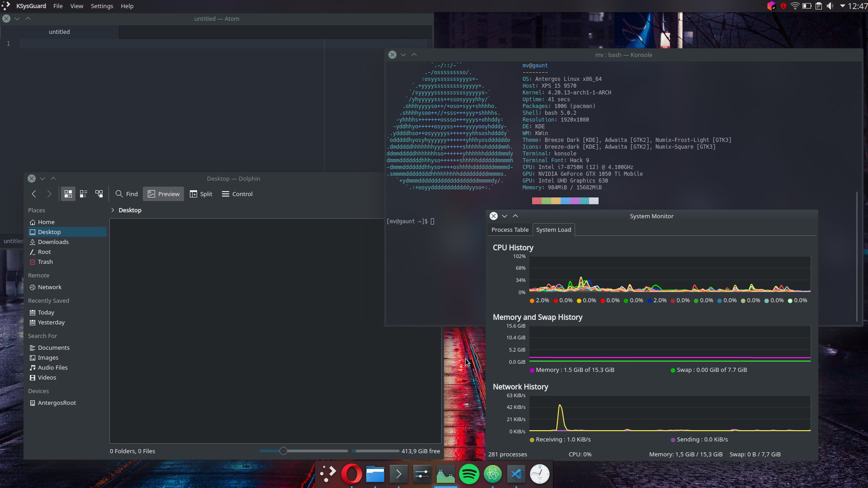Switch Dolphin to compact view mode

tap(84, 194)
